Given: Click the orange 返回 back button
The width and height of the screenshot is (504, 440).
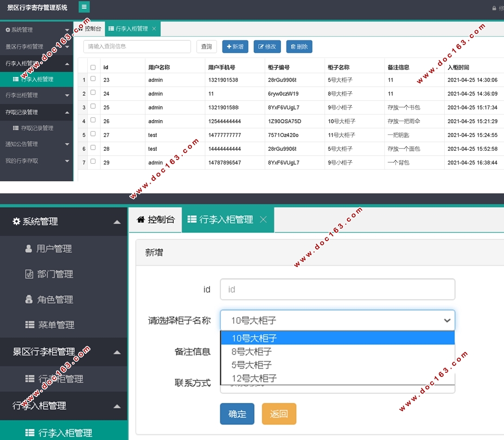Looking at the screenshot, I should (x=279, y=414).
